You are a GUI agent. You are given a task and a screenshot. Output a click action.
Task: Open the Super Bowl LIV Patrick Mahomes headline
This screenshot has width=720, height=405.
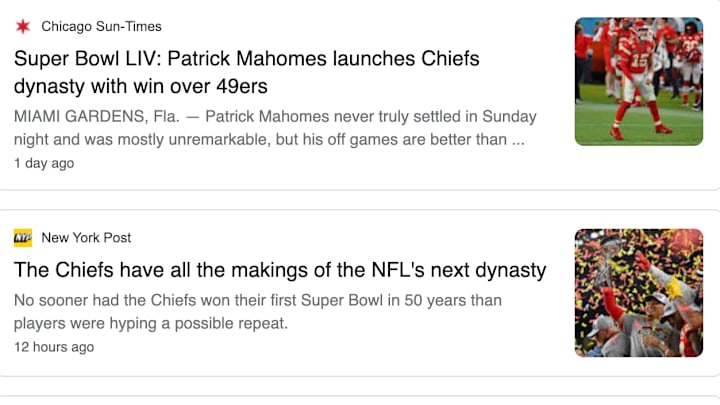pyautogui.click(x=247, y=72)
